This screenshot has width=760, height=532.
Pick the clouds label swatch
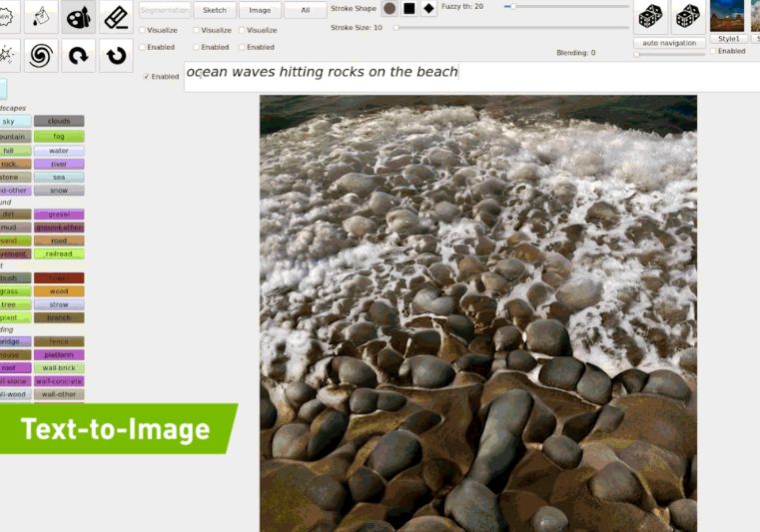click(59, 121)
